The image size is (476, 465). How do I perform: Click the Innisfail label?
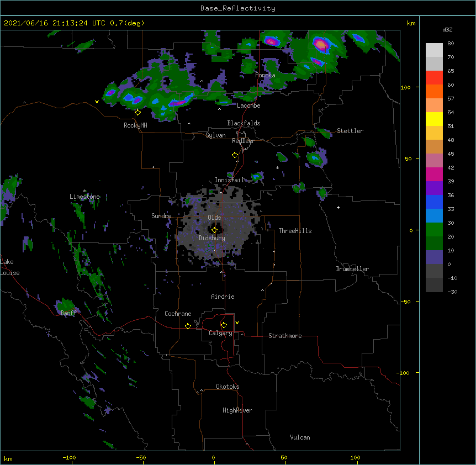229,180
